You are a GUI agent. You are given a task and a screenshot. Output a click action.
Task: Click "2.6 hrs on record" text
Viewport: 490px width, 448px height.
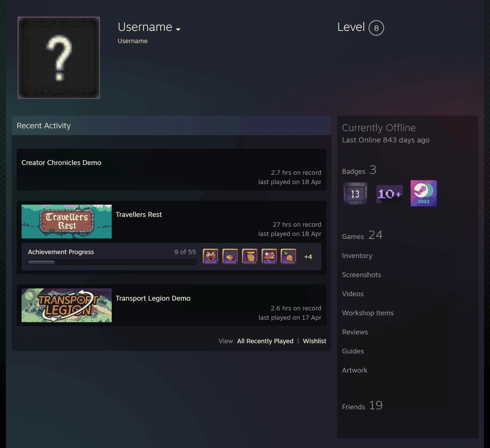coord(296,308)
